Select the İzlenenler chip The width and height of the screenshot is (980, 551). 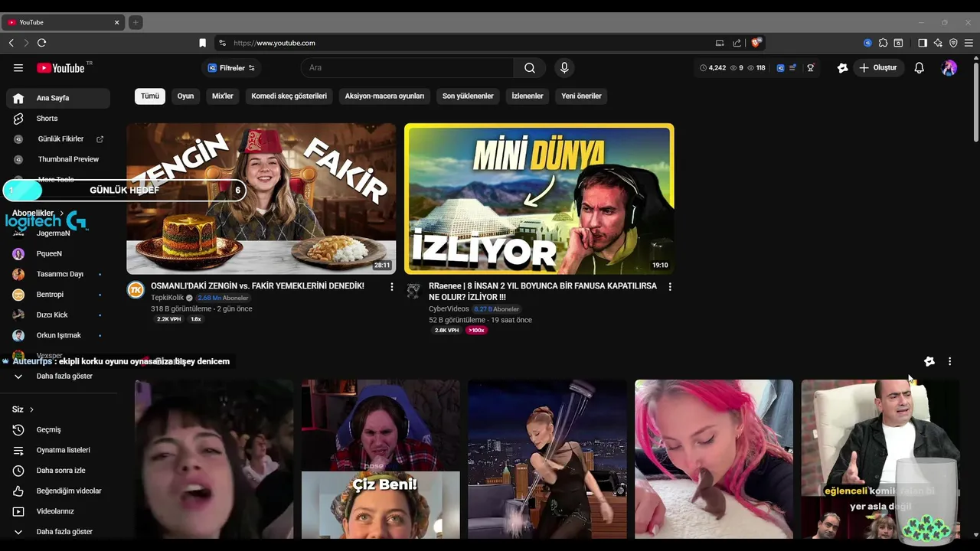tap(528, 96)
